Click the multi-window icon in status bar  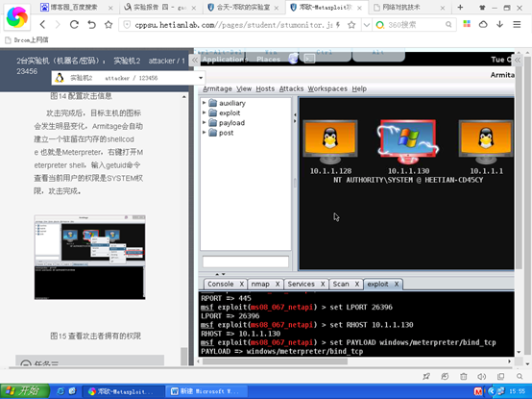500,376
